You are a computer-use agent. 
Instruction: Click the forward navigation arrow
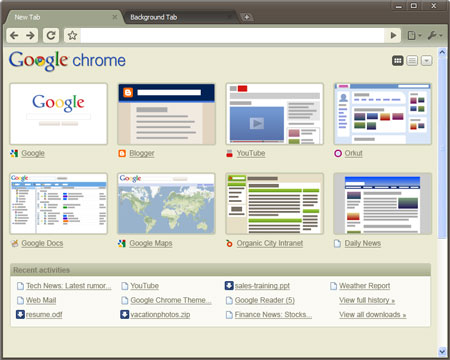[x=30, y=35]
